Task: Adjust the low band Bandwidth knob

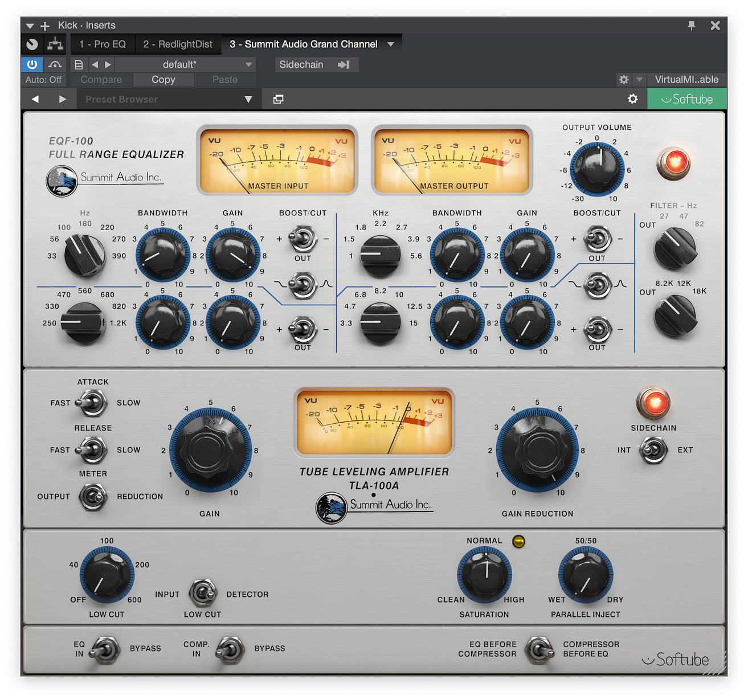Action: (x=162, y=255)
